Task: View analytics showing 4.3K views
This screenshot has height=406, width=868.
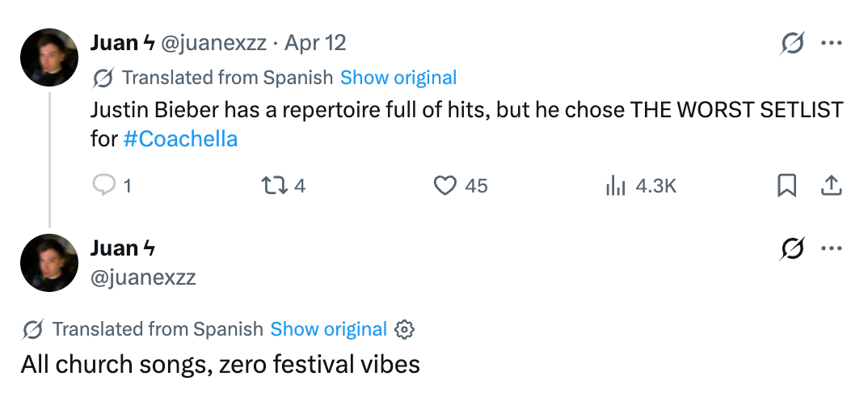Action: [x=616, y=186]
